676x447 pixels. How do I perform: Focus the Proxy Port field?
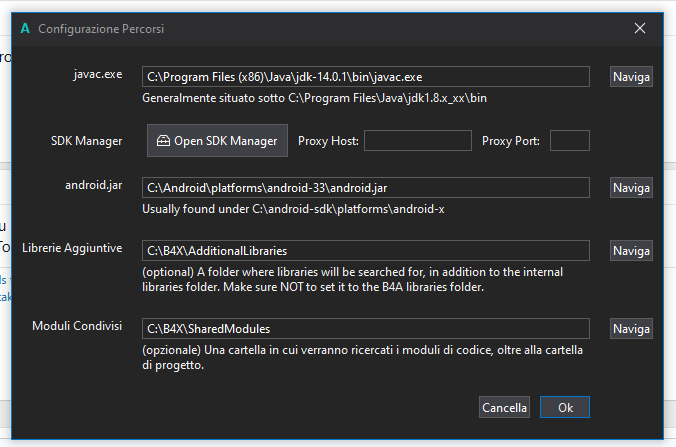[x=569, y=141]
